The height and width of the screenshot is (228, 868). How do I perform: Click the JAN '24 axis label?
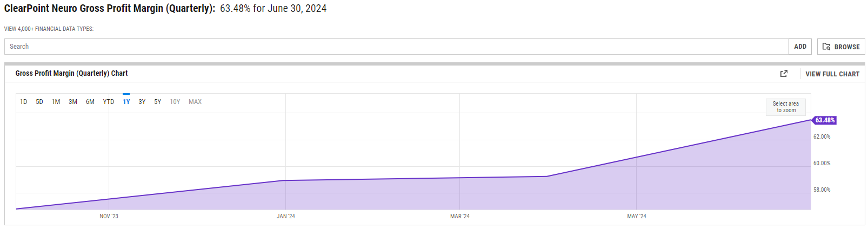286,216
